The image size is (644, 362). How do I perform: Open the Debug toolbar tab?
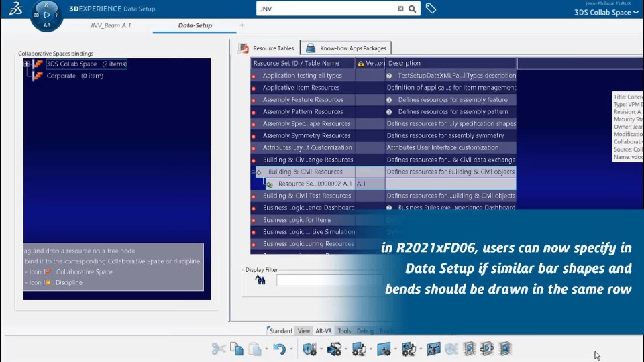coord(365,330)
